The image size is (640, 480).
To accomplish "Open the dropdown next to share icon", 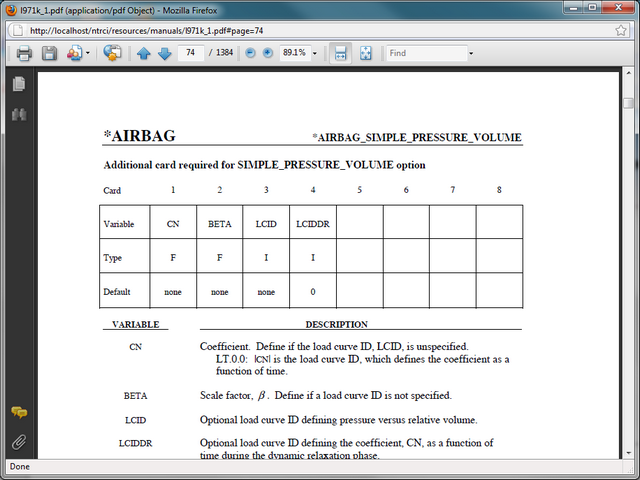I will (x=89, y=53).
